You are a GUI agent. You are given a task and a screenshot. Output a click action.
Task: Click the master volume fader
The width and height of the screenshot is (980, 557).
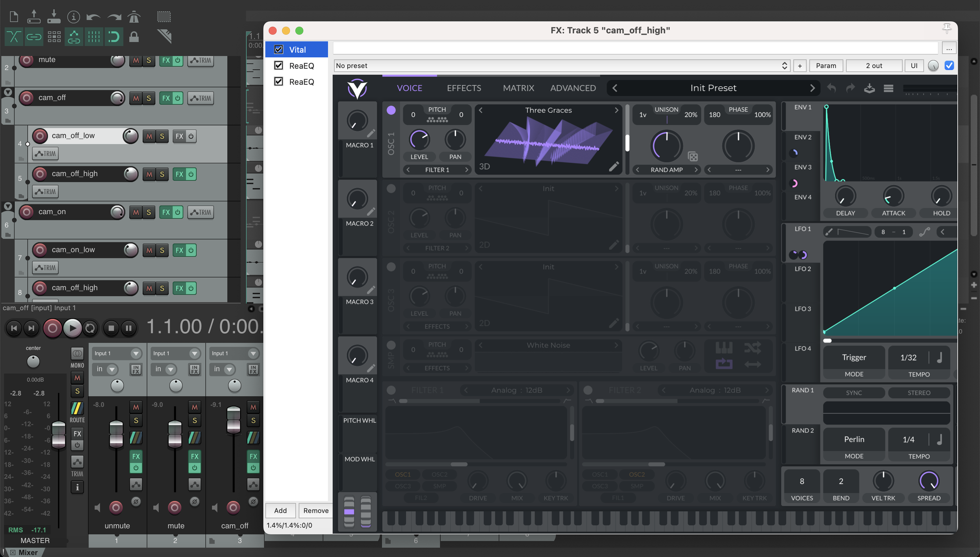pos(58,435)
